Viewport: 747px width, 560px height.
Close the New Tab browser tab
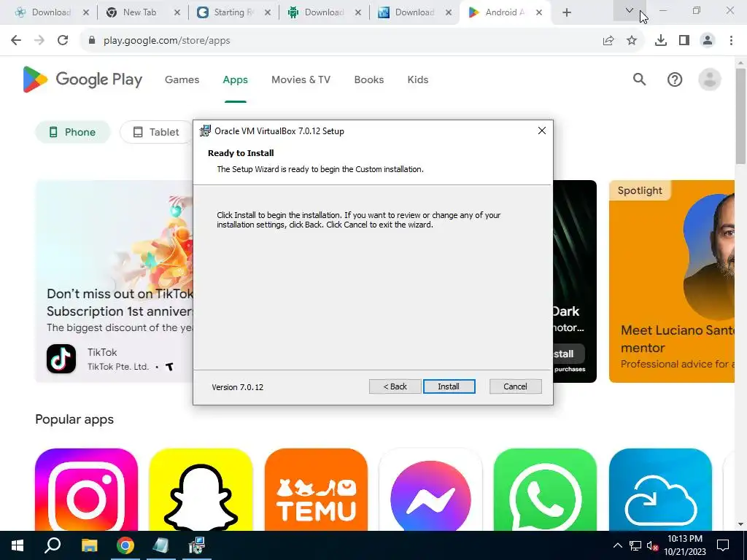coord(177,13)
